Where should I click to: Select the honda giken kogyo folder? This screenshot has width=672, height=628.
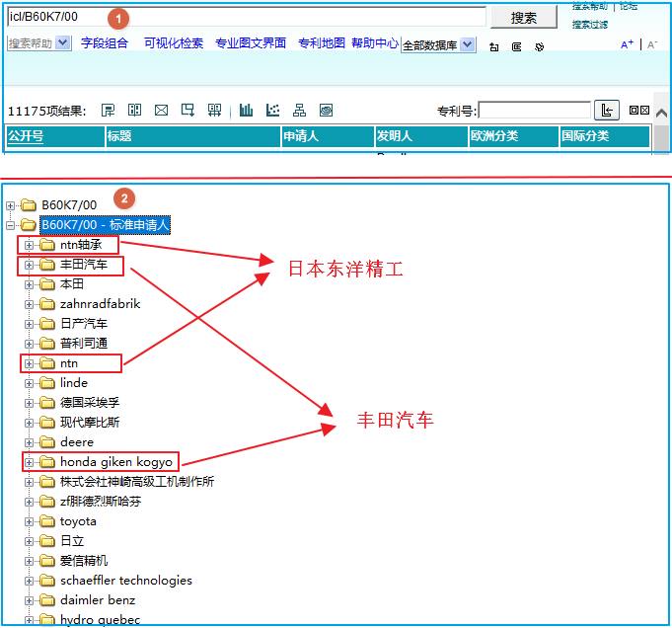pyautogui.click(x=115, y=462)
